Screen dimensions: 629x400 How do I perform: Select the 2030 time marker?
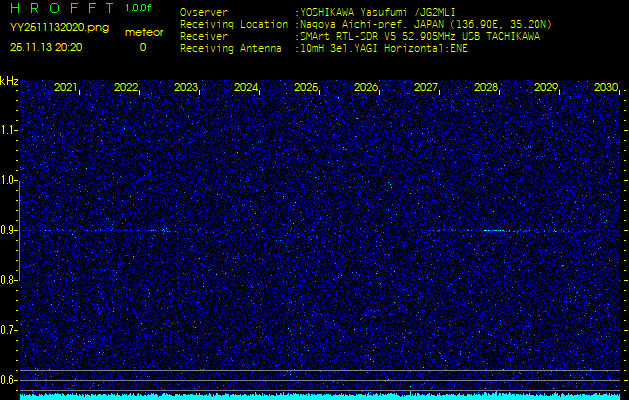(605, 88)
